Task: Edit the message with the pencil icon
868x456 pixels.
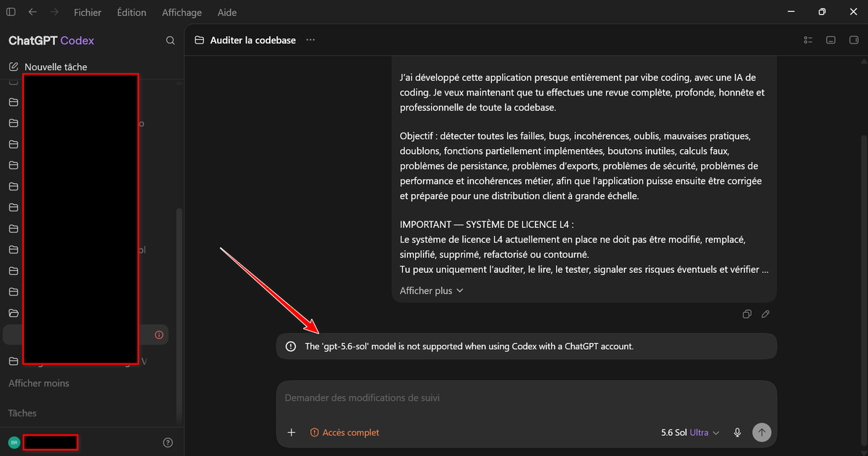Action: 765,314
